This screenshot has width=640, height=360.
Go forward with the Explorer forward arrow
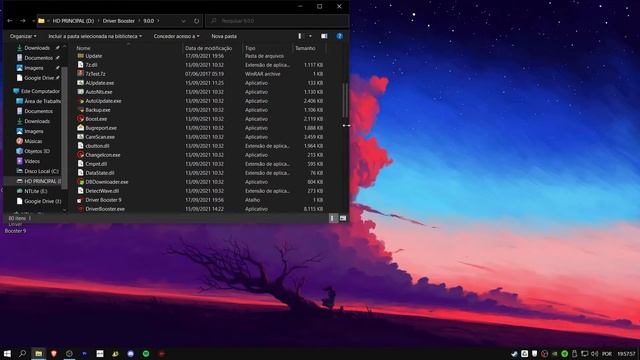point(23,21)
